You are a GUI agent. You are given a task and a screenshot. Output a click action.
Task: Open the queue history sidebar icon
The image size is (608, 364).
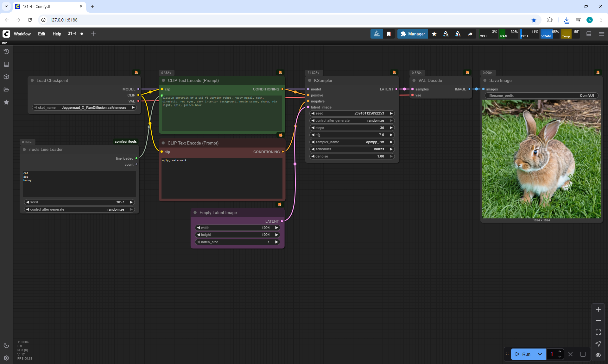[6, 52]
